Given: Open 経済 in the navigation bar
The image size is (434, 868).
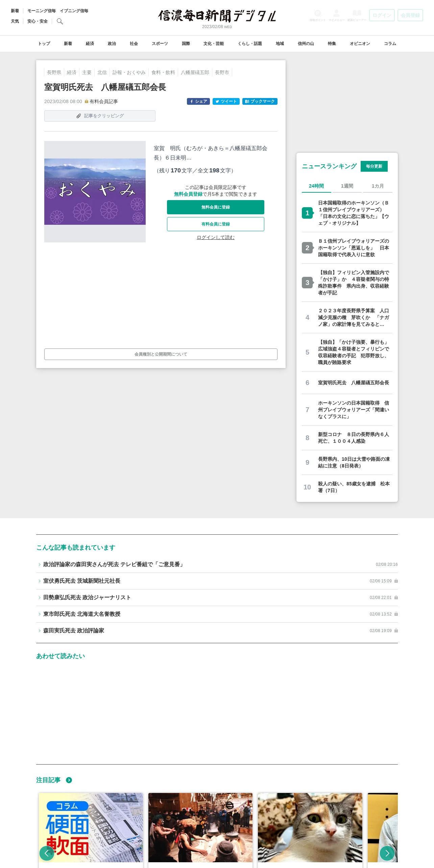Looking at the screenshot, I should pos(90,44).
